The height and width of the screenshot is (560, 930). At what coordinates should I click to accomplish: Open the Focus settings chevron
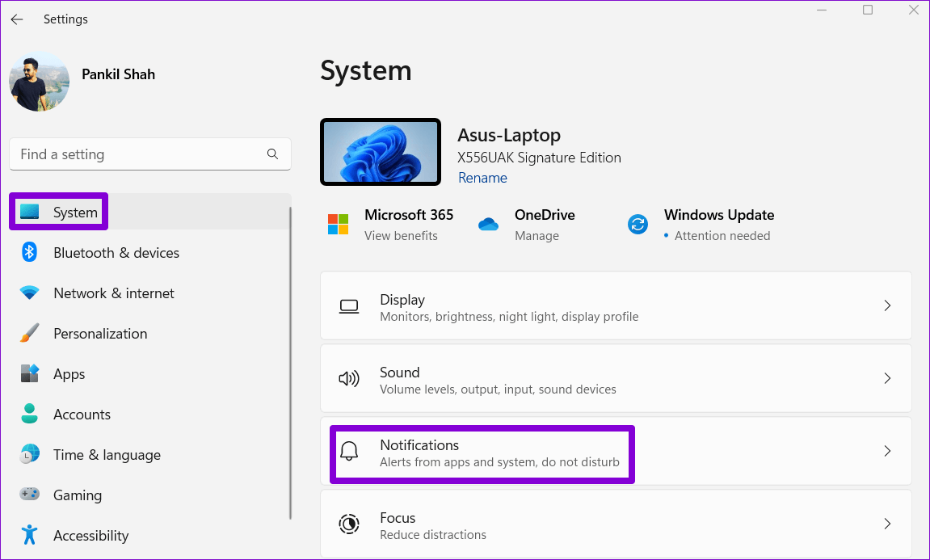tap(887, 523)
